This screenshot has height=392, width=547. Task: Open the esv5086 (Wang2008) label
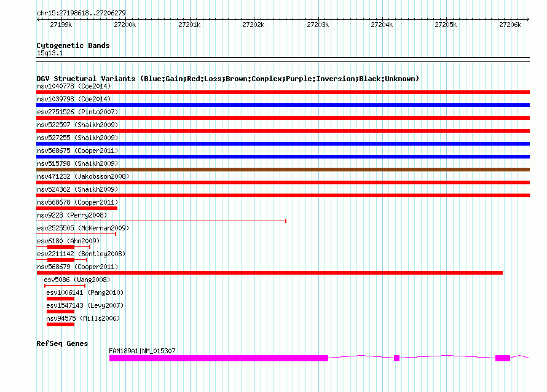(77, 280)
